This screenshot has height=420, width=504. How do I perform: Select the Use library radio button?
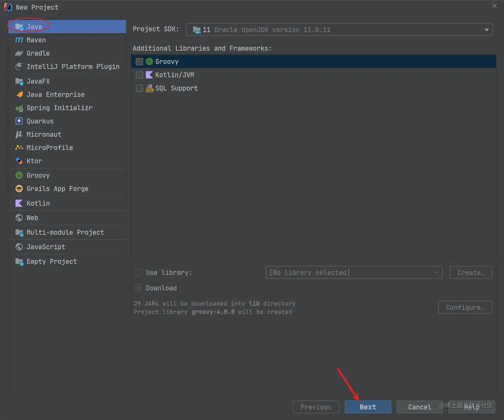[139, 273]
